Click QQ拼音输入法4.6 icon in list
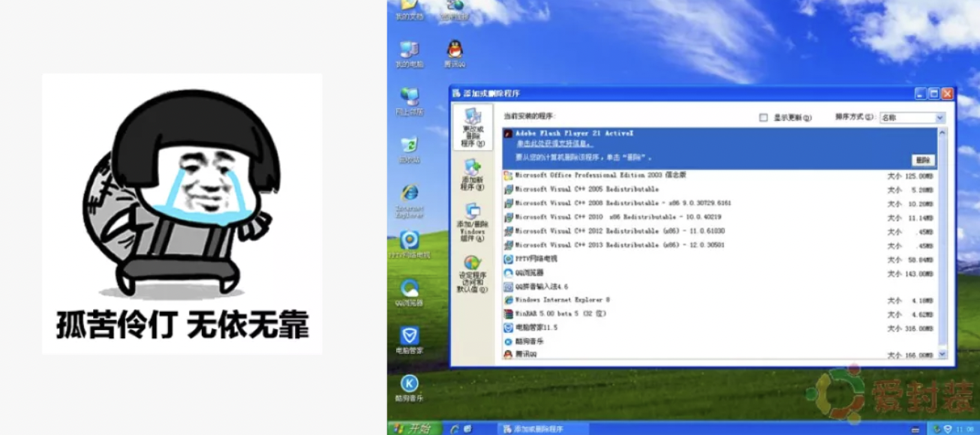 [509, 286]
